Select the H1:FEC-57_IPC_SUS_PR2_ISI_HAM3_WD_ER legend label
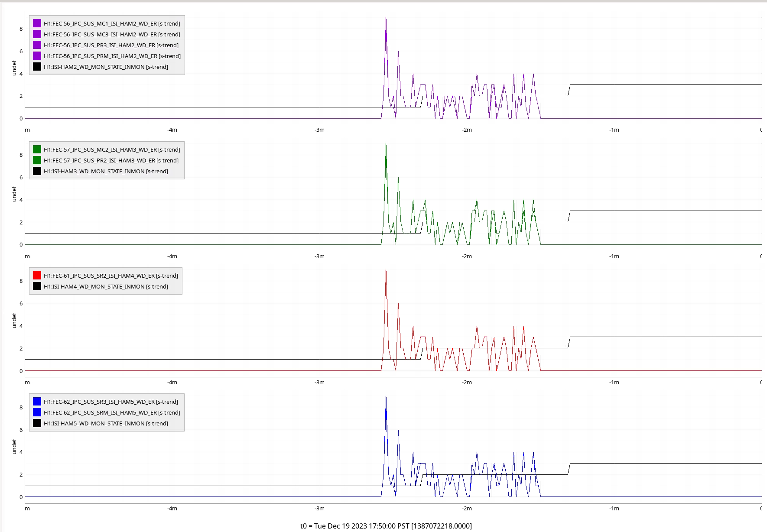Image resolution: width=767 pixels, height=532 pixels. (111, 160)
